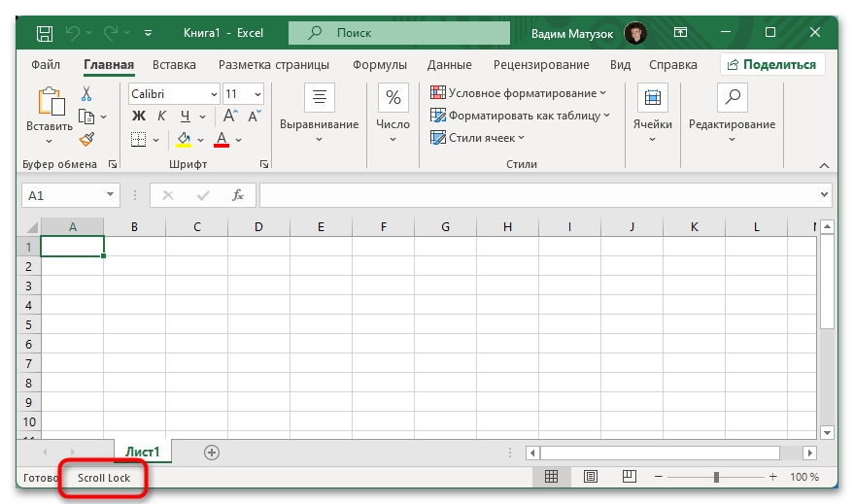
Task: Open the user account avatar
Action: 635,33
